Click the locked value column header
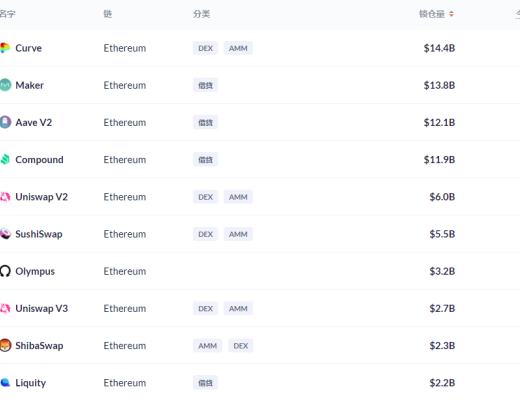The height and width of the screenshot is (400, 520). pos(432,14)
